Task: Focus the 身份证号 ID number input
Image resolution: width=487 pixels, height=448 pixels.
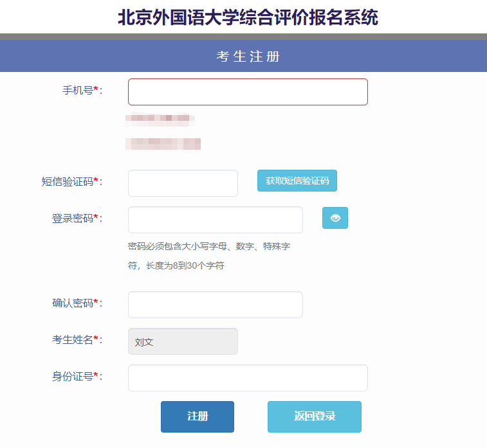Action: (x=248, y=378)
